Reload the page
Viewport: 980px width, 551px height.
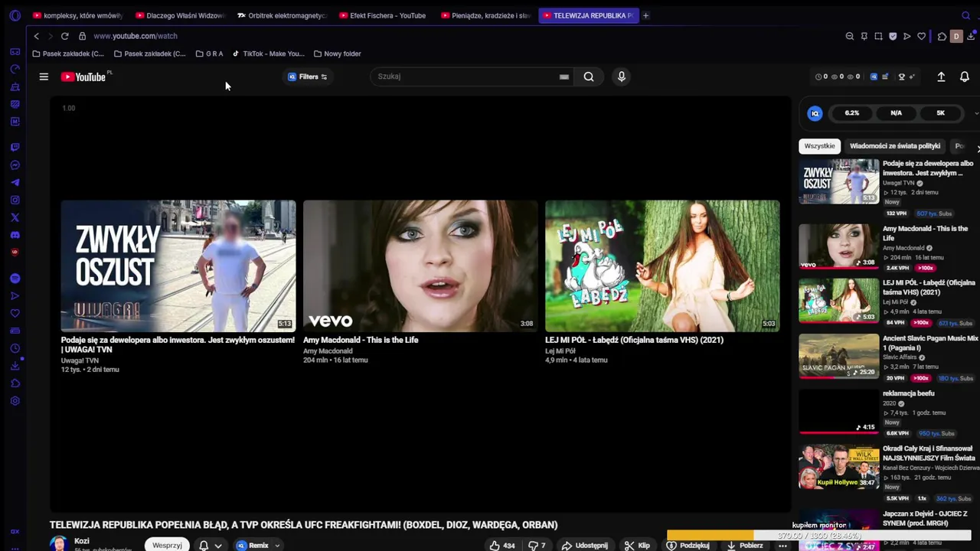coord(64,36)
